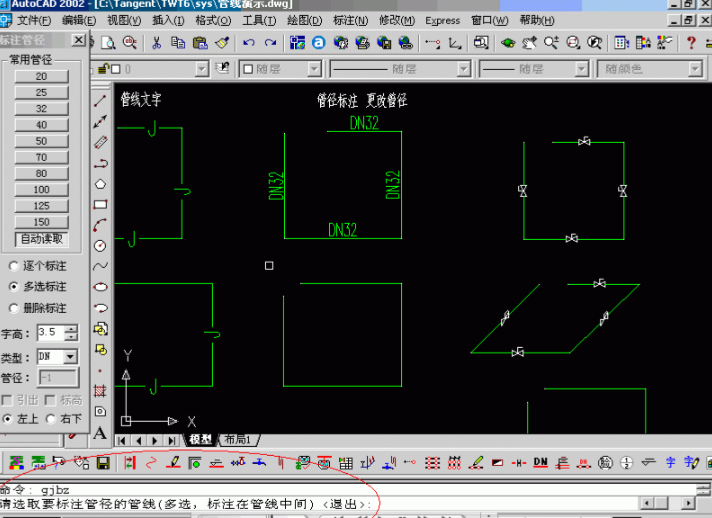
Task: Select the 删除标注 radio option
Action: [x=12, y=308]
